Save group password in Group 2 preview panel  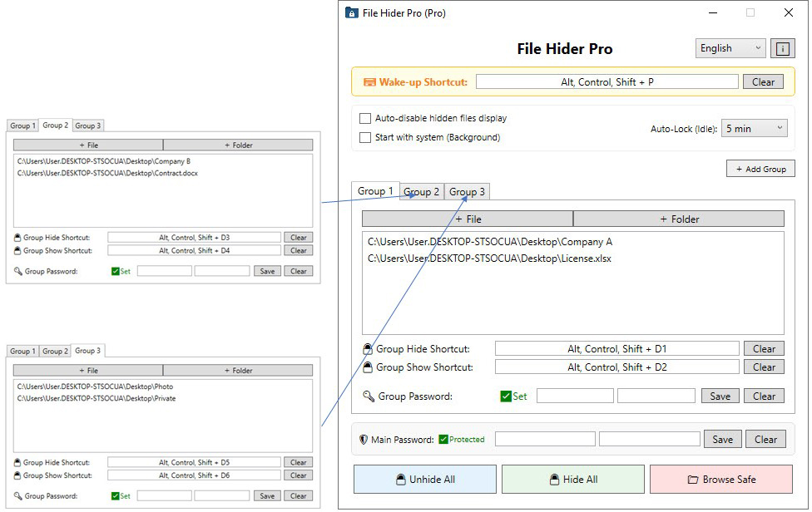point(267,271)
